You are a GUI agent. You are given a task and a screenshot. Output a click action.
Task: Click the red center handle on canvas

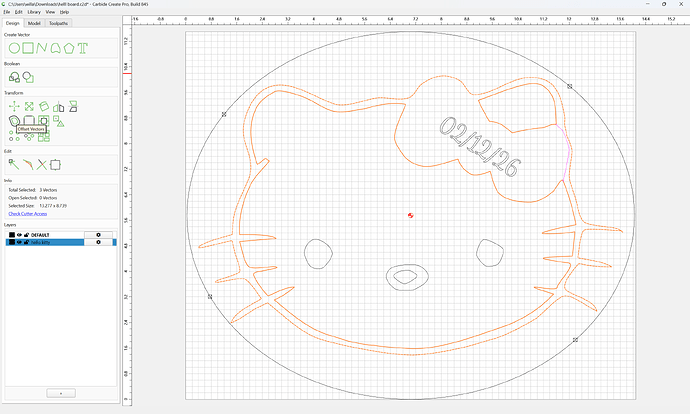411,215
